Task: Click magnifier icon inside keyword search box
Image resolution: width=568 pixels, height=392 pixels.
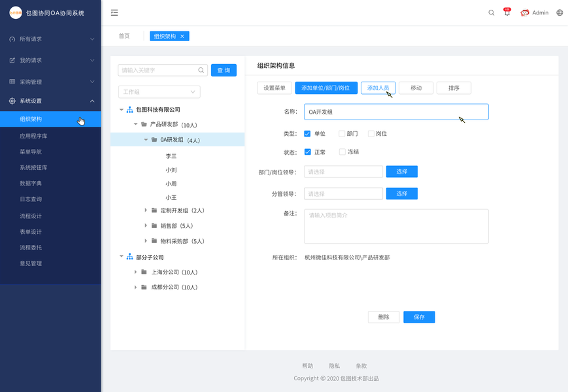Action: (x=201, y=70)
